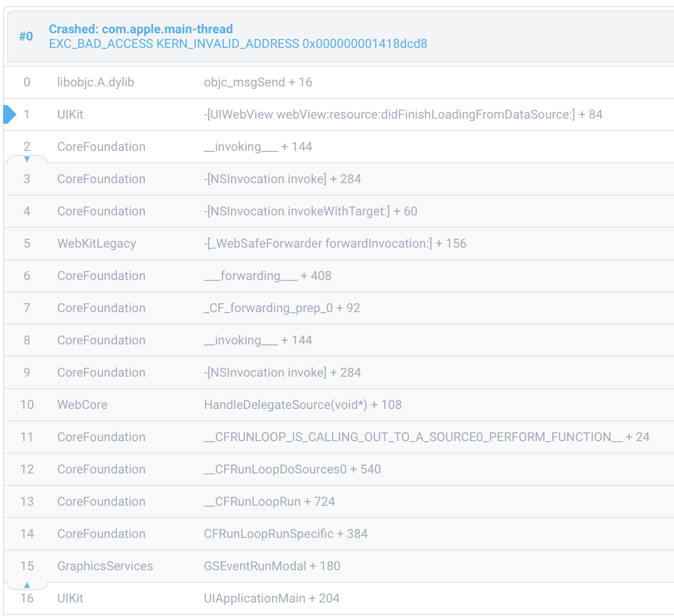Click the blue arrow marker beside frame 1
The height and width of the screenshot is (616, 674).
coord(9,114)
